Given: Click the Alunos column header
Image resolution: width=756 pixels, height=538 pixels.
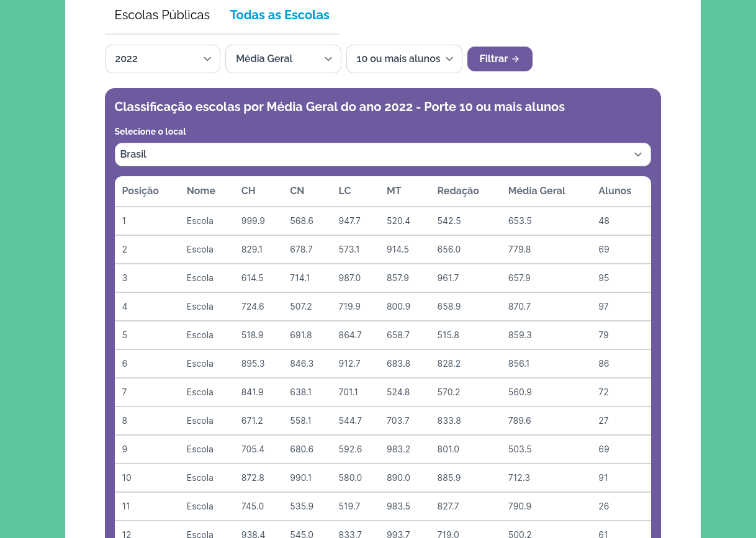Looking at the screenshot, I should [614, 191].
